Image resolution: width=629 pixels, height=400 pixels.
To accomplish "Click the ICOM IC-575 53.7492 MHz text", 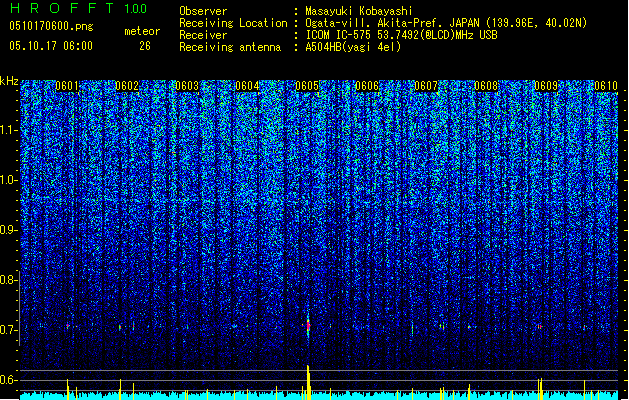I will 401,35.
